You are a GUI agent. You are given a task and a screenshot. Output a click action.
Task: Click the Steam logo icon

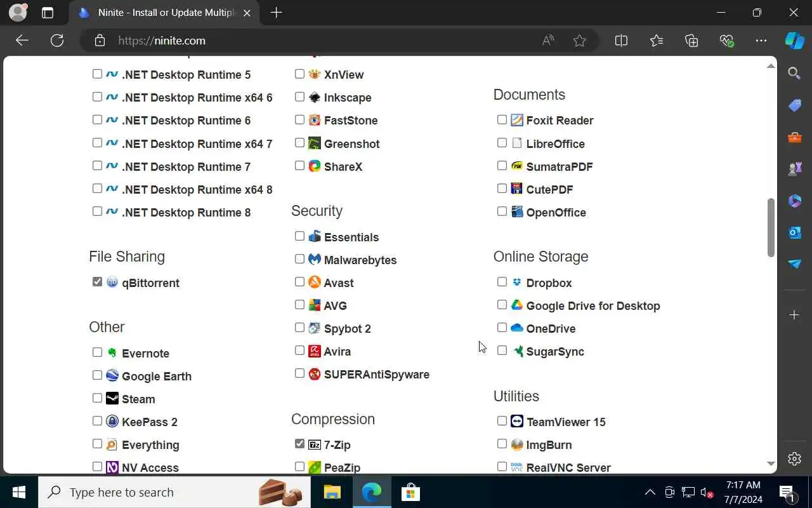click(x=112, y=398)
